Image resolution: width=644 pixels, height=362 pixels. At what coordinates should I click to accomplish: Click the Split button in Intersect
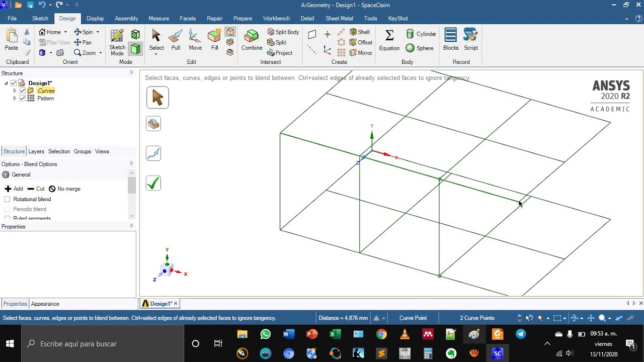[277, 42]
